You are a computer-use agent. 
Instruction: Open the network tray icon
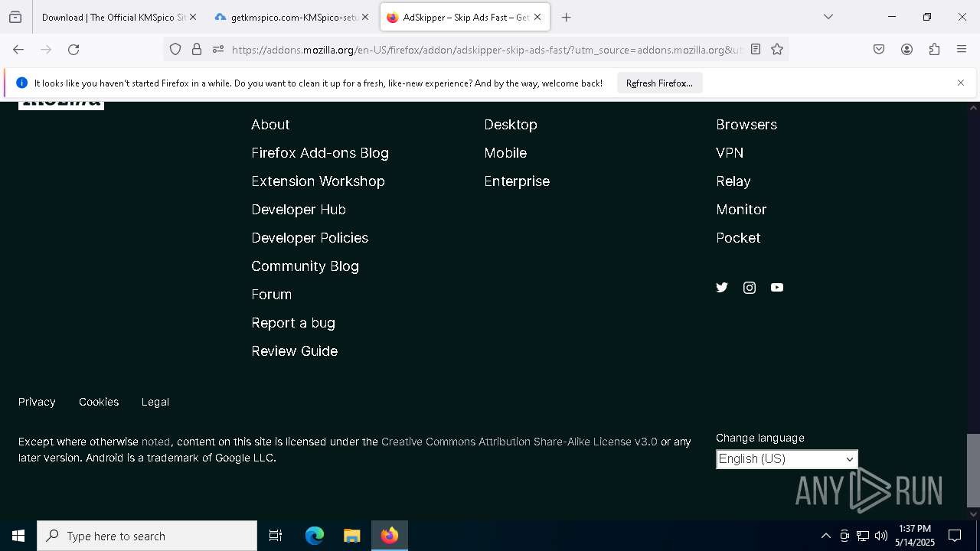pyautogui.click(x=863, y=536)
